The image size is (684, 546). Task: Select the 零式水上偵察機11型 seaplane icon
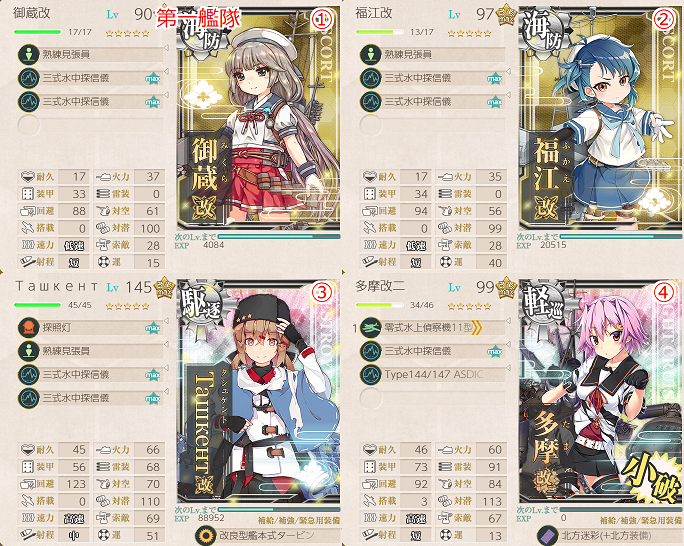[371, 328]
